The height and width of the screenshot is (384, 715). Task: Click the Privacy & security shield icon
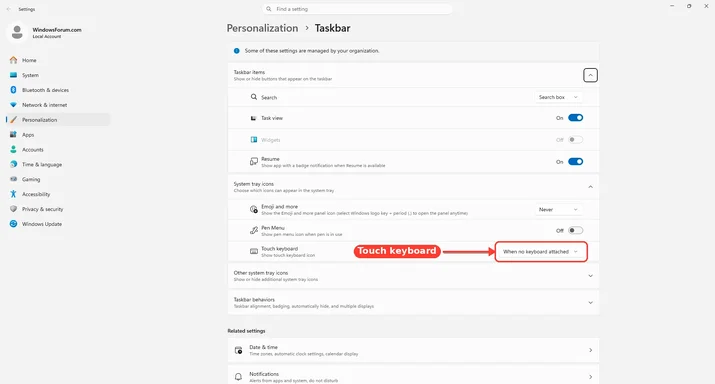pos(13,209)
